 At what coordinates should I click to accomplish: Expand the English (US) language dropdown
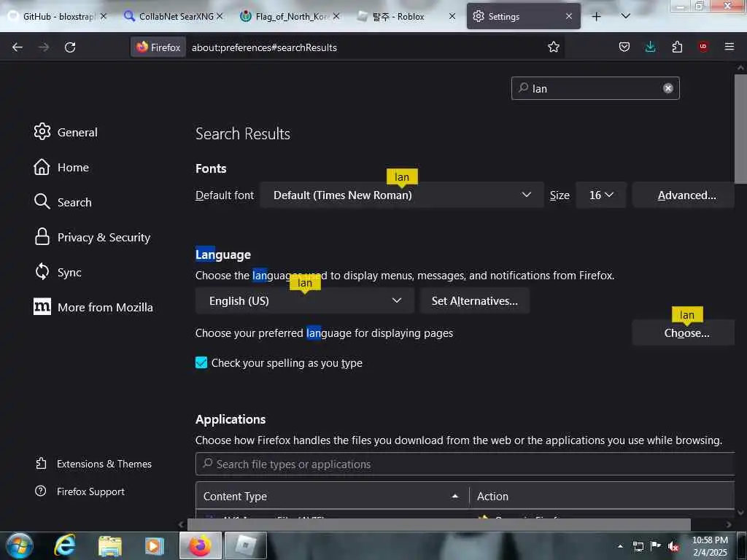(x=305, y=301)
